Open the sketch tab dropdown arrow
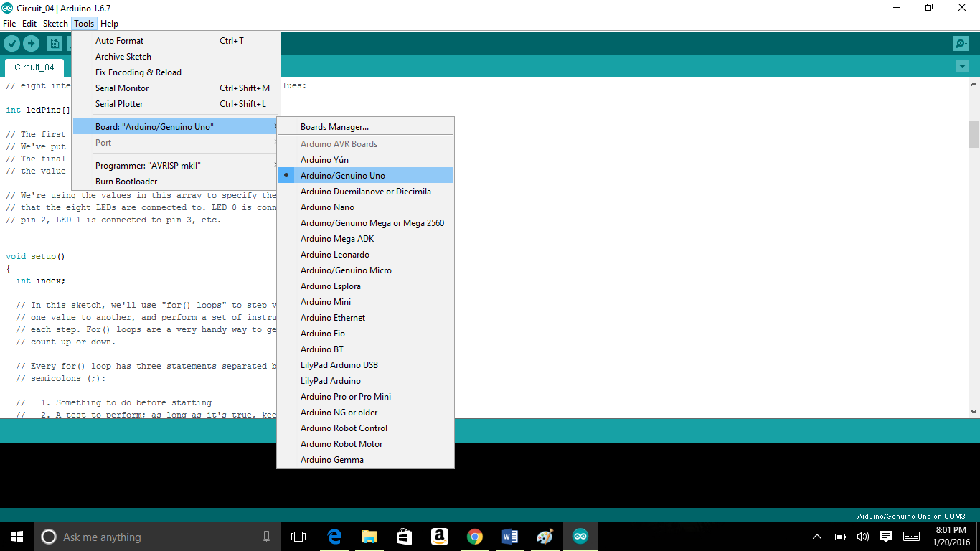 coord(962,65)
